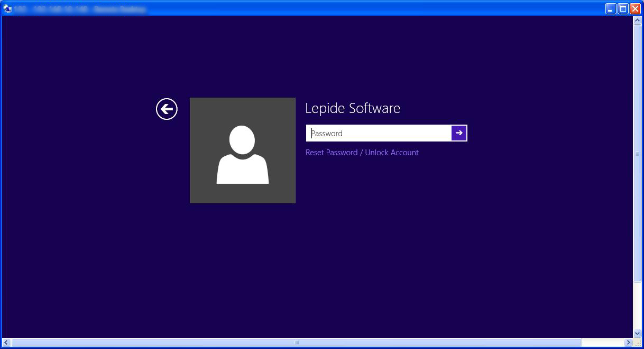Screen dimensions: 644x349
Task: Click empty vertical scrollbar track below thumb
Action: pyautogui.click(x=637, y=306)
